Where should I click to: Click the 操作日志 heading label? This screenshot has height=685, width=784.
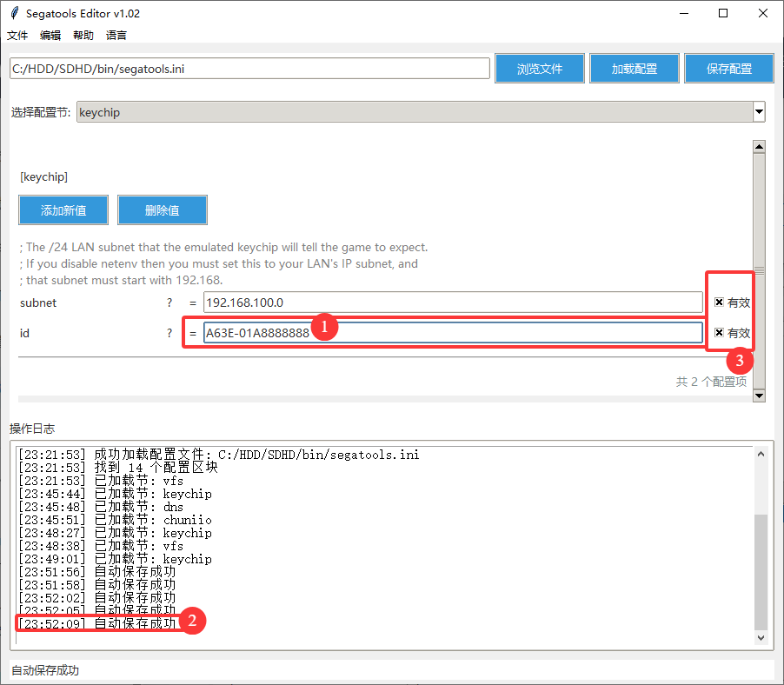pos(32,429)
